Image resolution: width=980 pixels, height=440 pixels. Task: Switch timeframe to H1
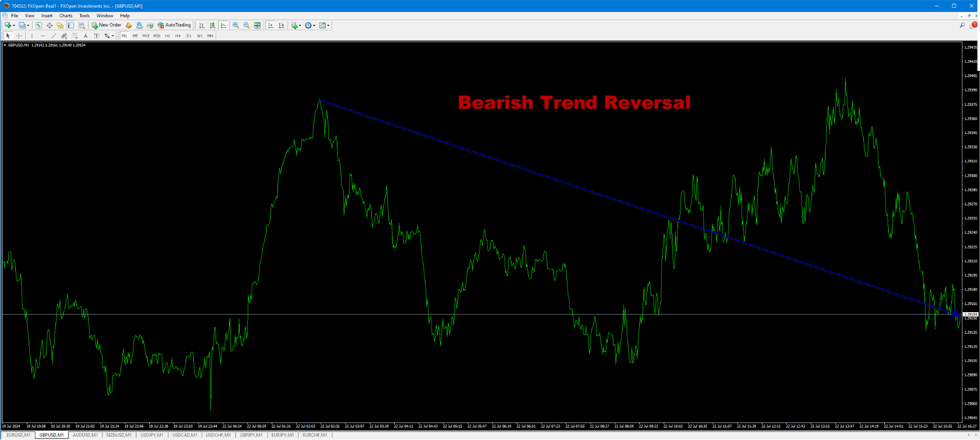pyautogui.click(x=167, y=36)
